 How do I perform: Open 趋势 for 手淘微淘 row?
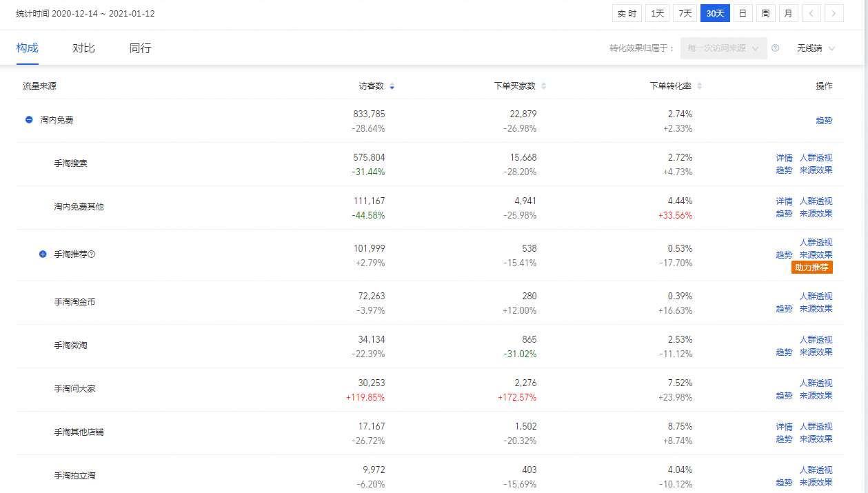pyautogui.click(x=784, y=352)
